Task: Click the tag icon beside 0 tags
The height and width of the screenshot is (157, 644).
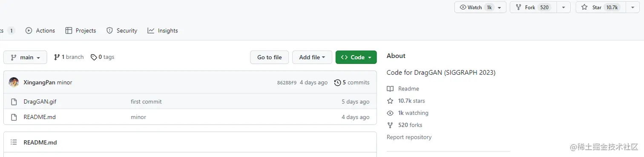Action: (94, 57)
